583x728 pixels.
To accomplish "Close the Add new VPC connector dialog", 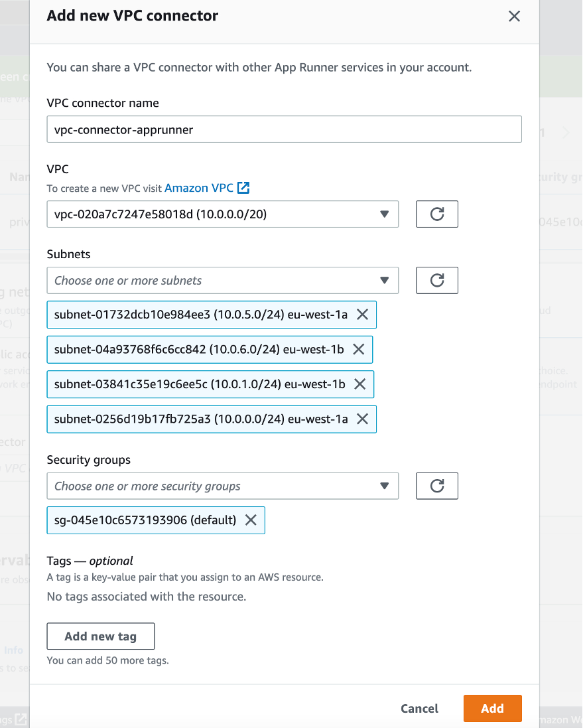I will (514, 17).
